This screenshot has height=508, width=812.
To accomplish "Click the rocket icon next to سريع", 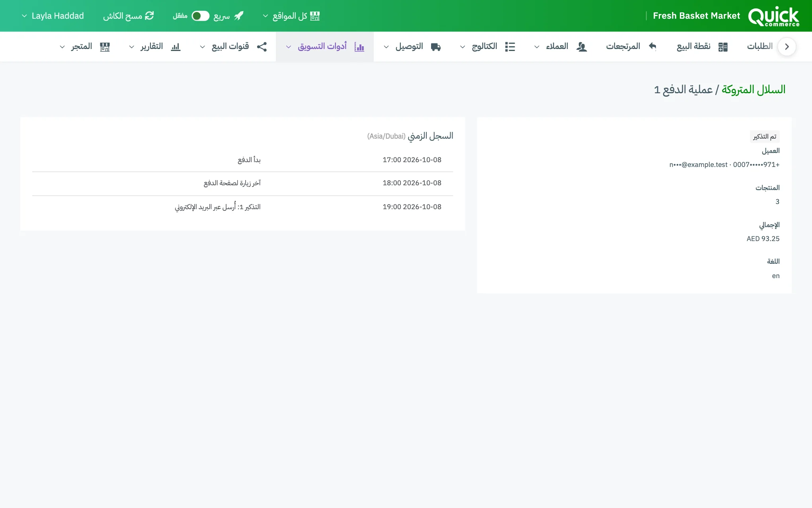I will (239, 16).
